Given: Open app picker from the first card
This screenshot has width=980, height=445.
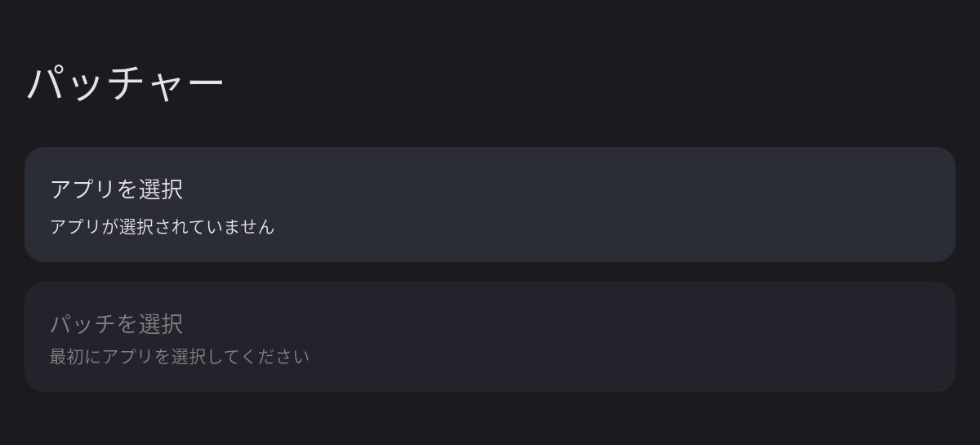Looking at the screenshot, I should click(x=490, y=204).
